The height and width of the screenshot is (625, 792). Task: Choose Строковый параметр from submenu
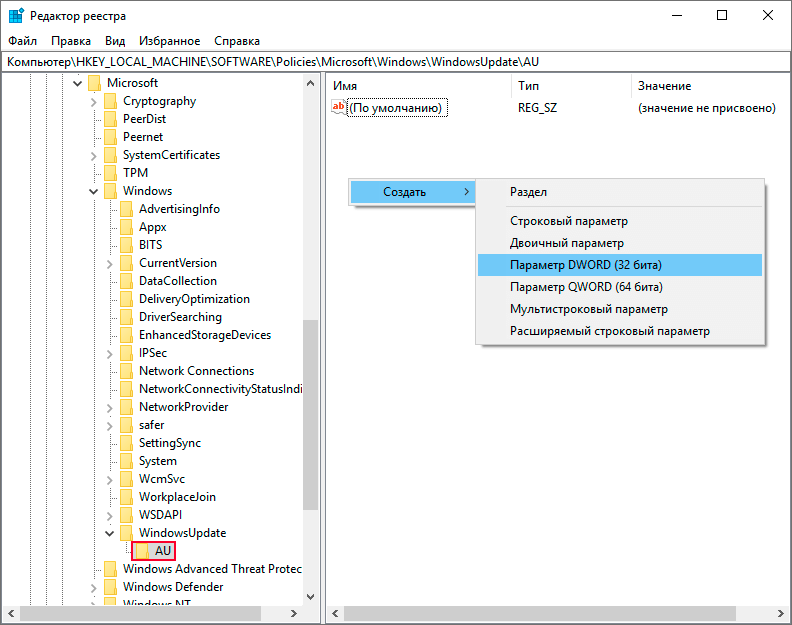coord(620,221)
